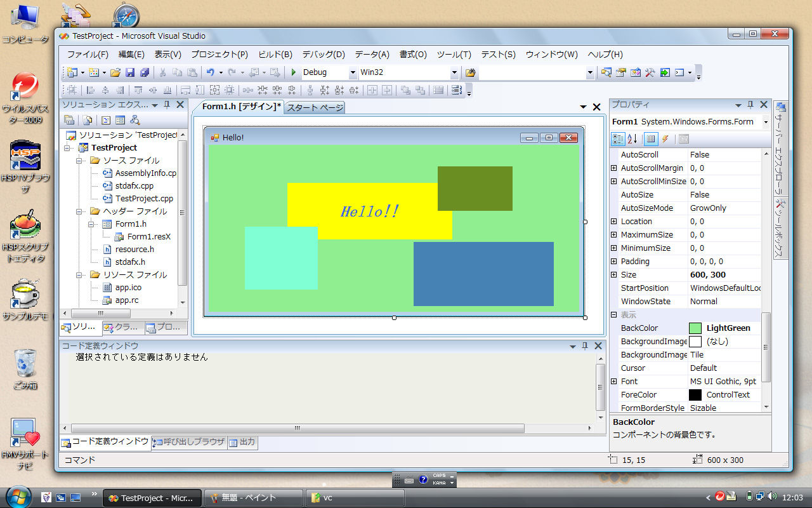Click the Align Tops layout icon

pos(138,90)
